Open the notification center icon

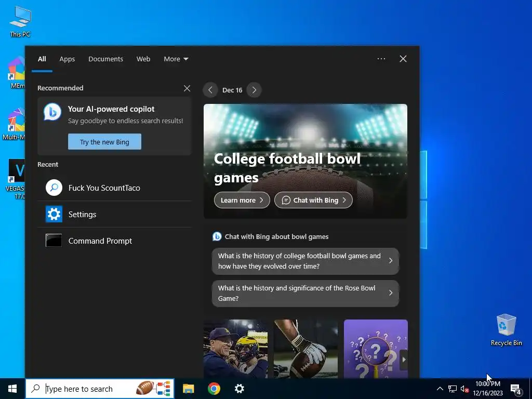point(516,389)
